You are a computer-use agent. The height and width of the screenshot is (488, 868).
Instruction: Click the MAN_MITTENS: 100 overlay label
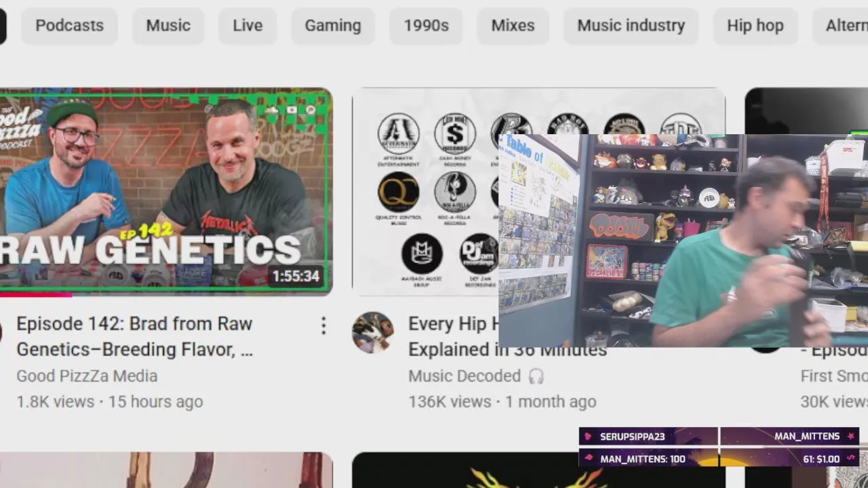click(643, 459)
